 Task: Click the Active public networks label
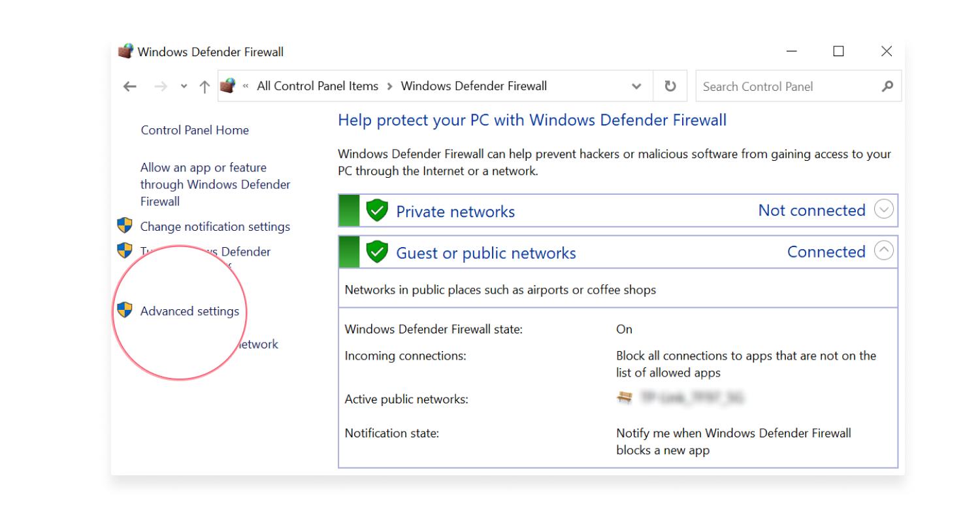point(406,399)
